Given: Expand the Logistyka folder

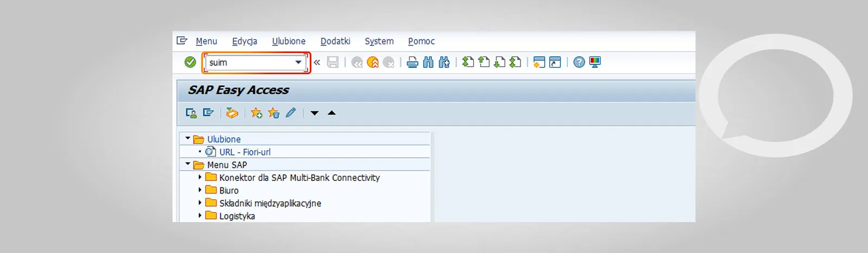Looking at the screenshot, I should tap(200, 216).
